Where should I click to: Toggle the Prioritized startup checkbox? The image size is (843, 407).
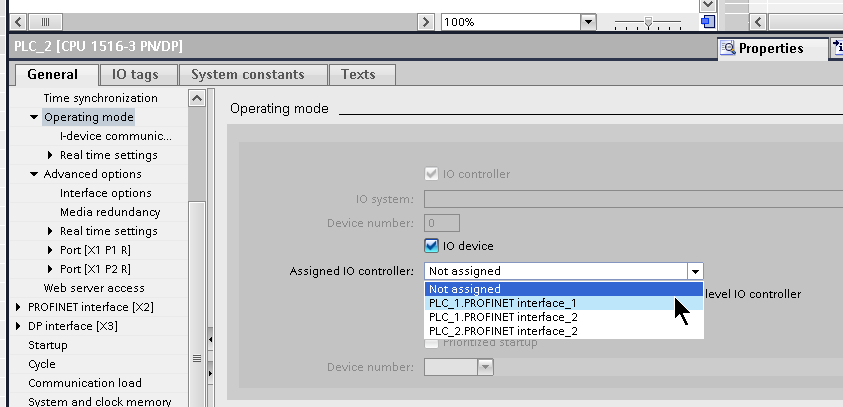(x=431, y=343)
